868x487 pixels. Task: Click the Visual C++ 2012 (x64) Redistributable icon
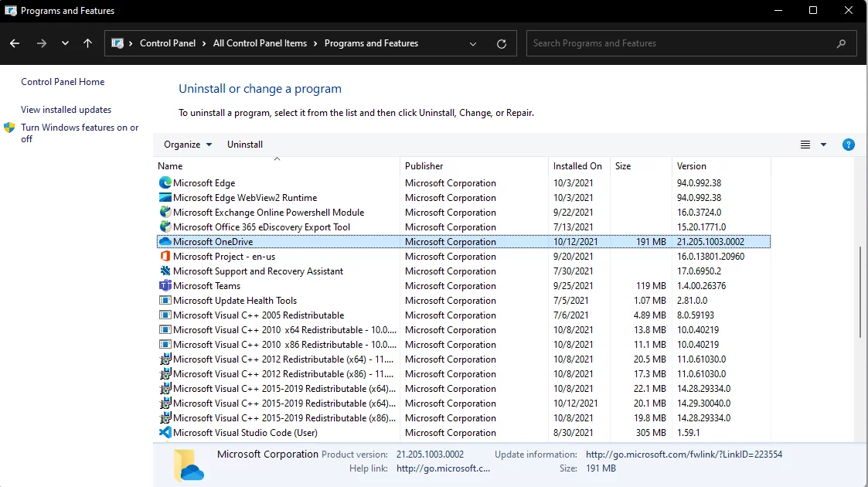(x=165, y=359)
